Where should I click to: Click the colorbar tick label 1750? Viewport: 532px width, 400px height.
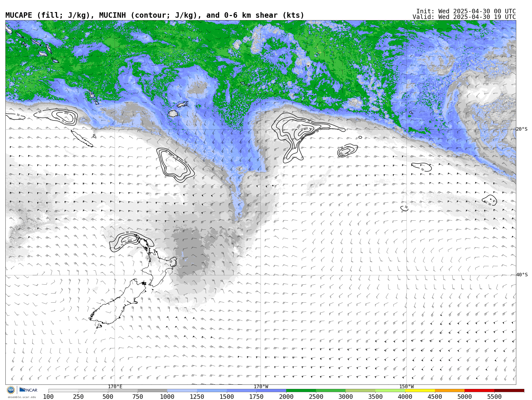point(256,397)
